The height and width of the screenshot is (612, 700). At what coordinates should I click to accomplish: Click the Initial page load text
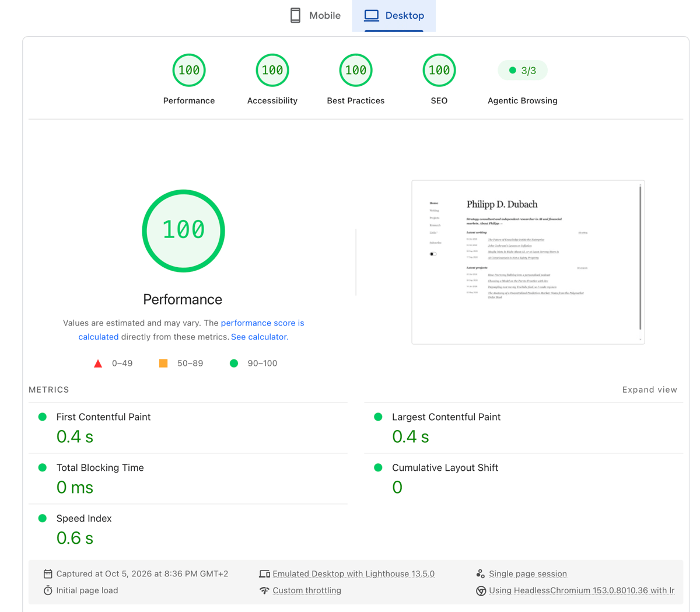point(87,590)
